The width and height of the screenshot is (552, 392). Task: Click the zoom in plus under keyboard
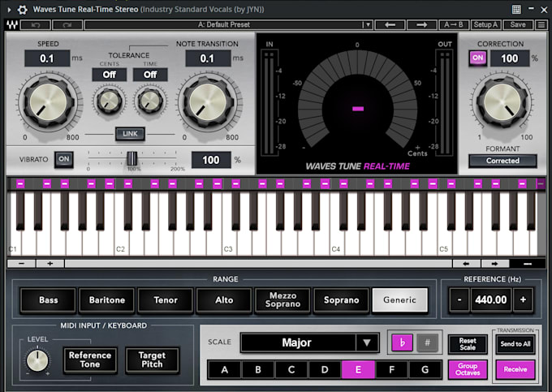pyautogui.click(x=50, y=263)
